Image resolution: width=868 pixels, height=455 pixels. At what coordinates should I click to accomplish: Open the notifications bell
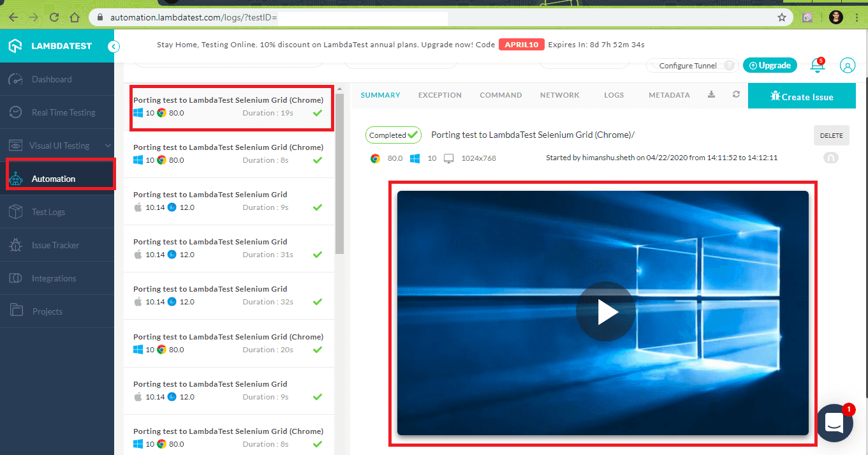point(817,65)
